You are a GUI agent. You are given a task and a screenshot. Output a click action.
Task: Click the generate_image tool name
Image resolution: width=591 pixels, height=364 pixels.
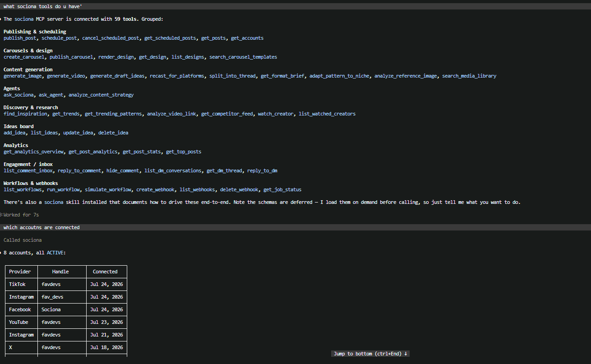23,76
